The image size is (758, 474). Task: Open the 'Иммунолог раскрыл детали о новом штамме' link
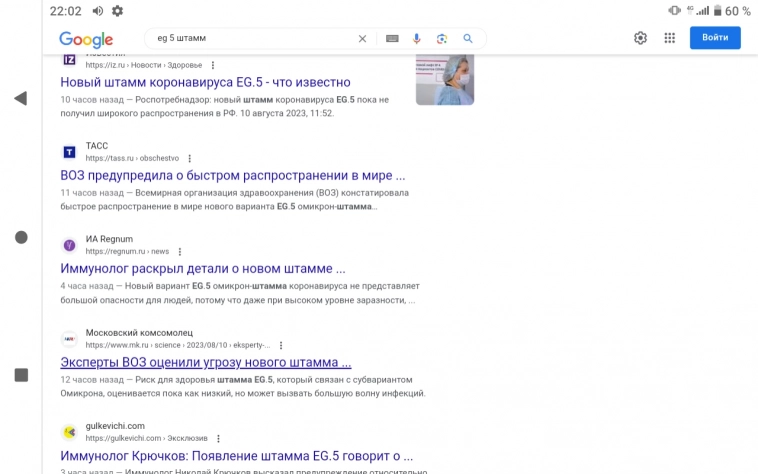[x=203, y=268]
